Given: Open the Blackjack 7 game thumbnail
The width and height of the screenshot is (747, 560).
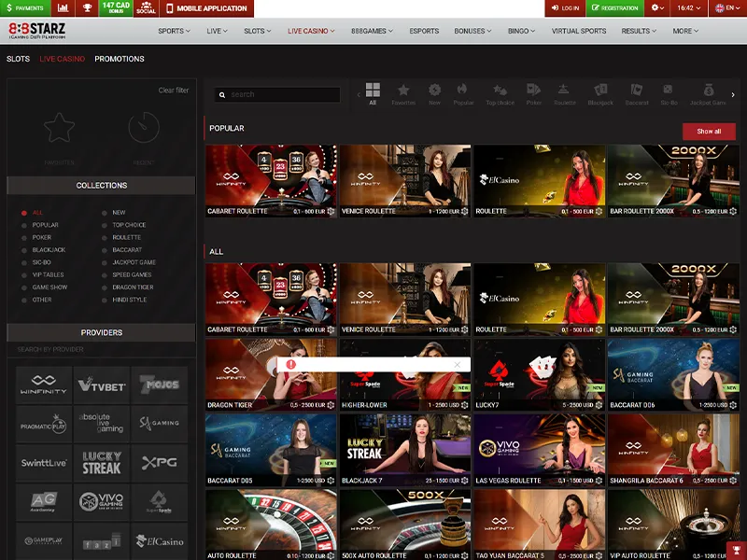Looking at the screenshot, I should pos(405,450).
